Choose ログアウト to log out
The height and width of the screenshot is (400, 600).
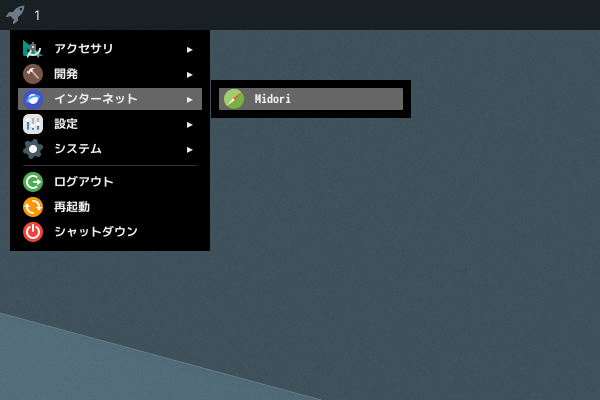(110, 182)
